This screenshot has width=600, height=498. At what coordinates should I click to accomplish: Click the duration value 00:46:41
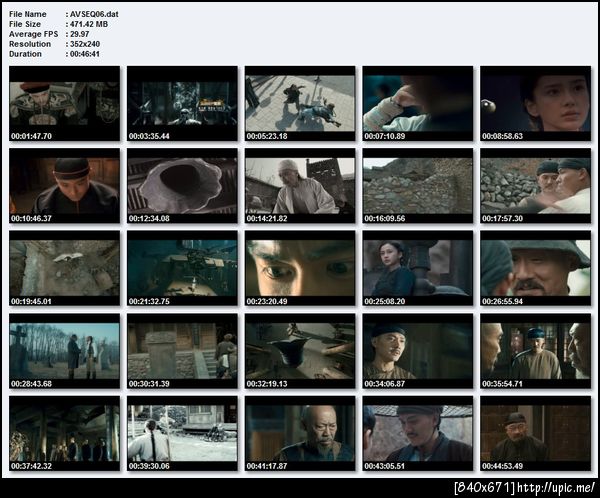pos(85,54)
